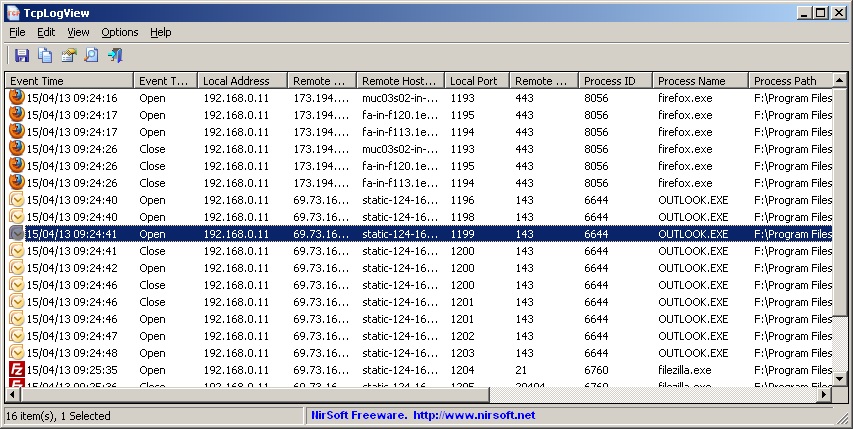Click the Find magnifier toolbar icon
Viewport: 853px width, 429px height.
[91, 56]
